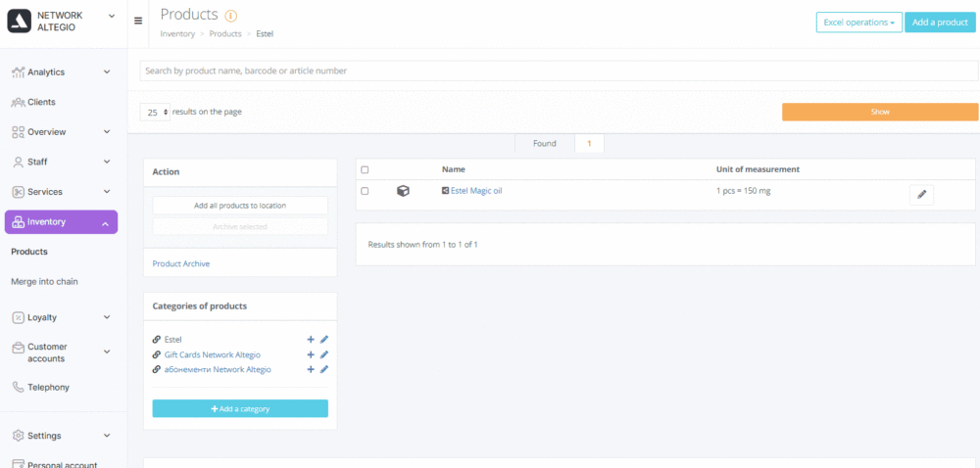Click the Clients people icon
The width and height of the screenshot is (980, 468).
(18, 103)
